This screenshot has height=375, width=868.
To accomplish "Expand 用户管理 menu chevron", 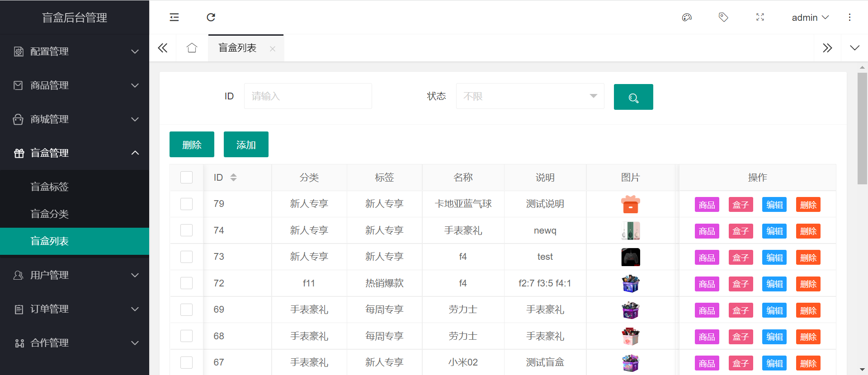I will coord(135,275).
